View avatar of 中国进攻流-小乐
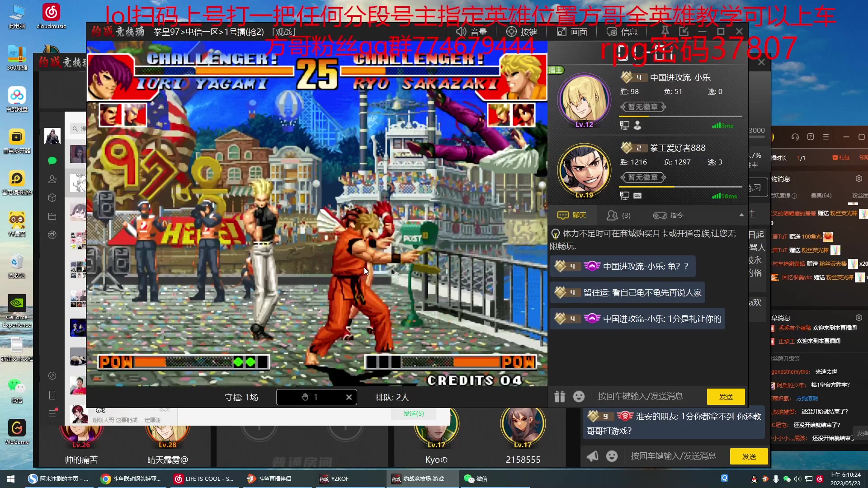This screenshot has height=488, width=868. (584, 100)
